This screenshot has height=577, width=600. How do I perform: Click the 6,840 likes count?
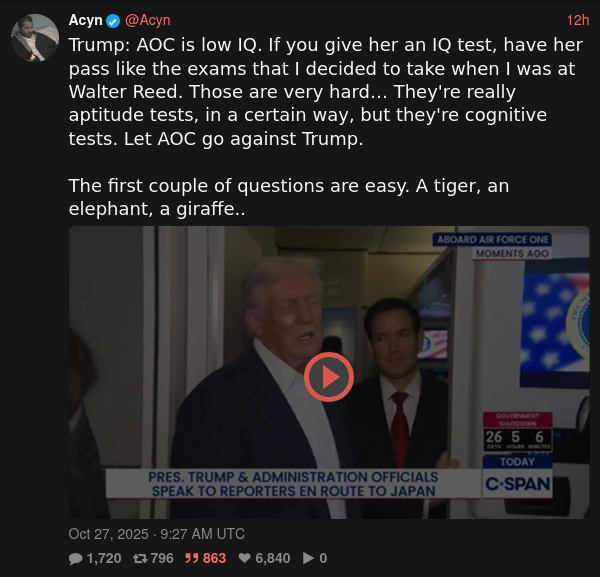coord(272,558)
